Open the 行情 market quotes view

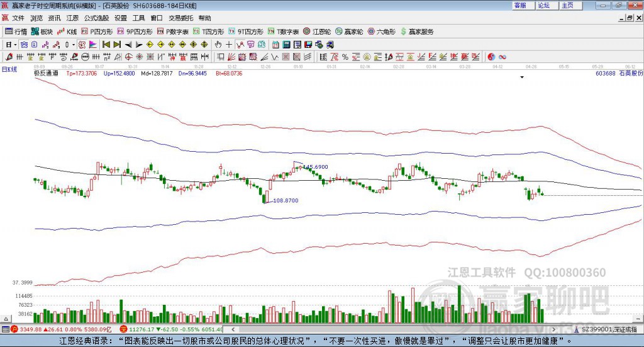click(x=16, y=31)
